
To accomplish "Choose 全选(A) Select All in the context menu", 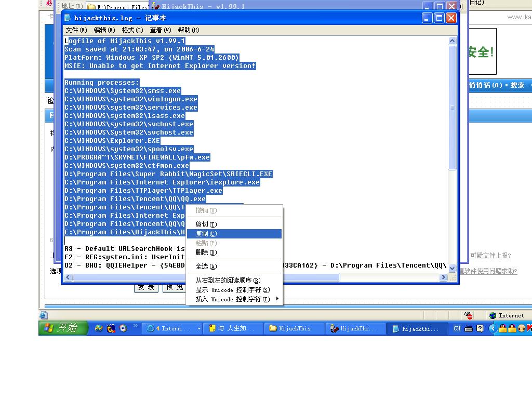I will click(234, 267).
